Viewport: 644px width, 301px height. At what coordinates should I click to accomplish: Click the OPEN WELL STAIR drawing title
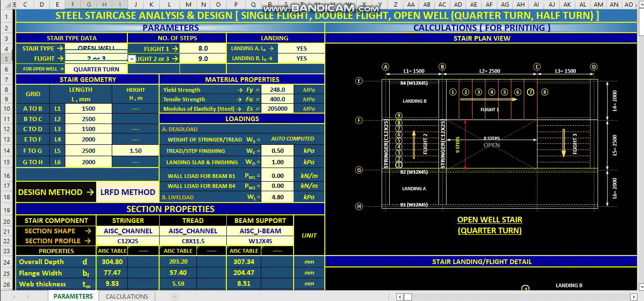pyautogui.click(x=490, y=220)
